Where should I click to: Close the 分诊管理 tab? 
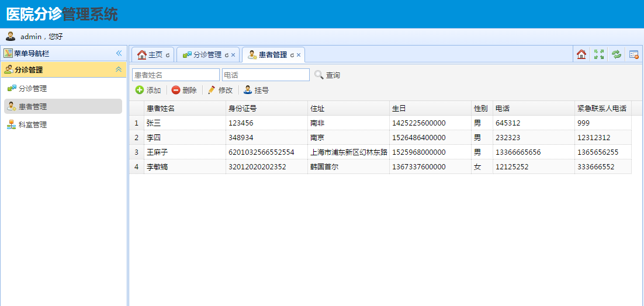pos(233,55)
